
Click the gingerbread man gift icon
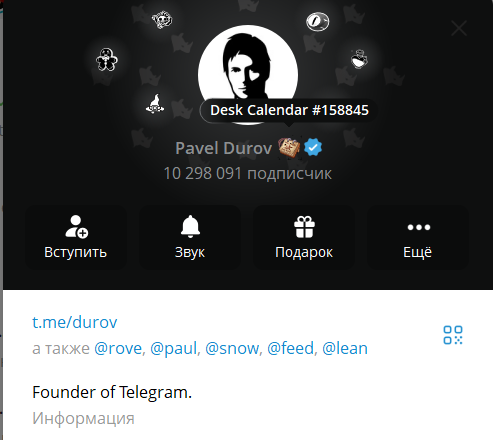107,60
